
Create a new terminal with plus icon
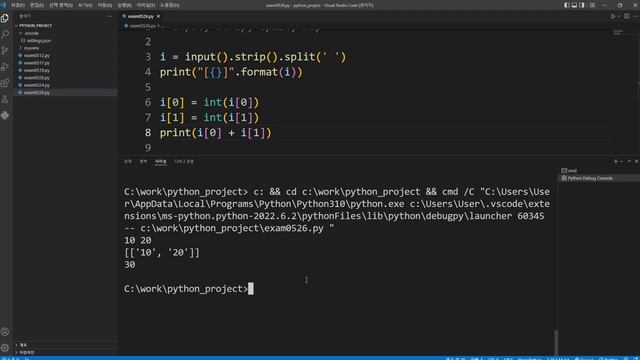(x=616, y=162)
